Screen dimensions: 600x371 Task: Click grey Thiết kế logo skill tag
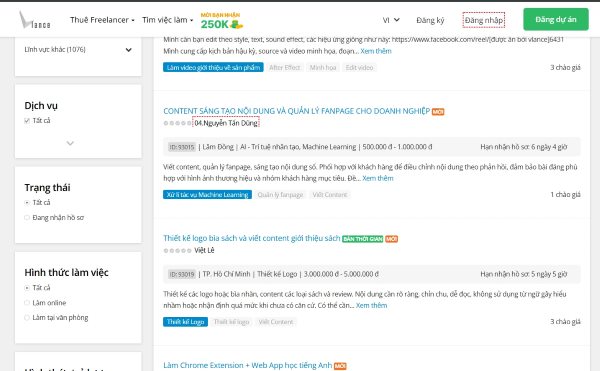pos(231,322)
